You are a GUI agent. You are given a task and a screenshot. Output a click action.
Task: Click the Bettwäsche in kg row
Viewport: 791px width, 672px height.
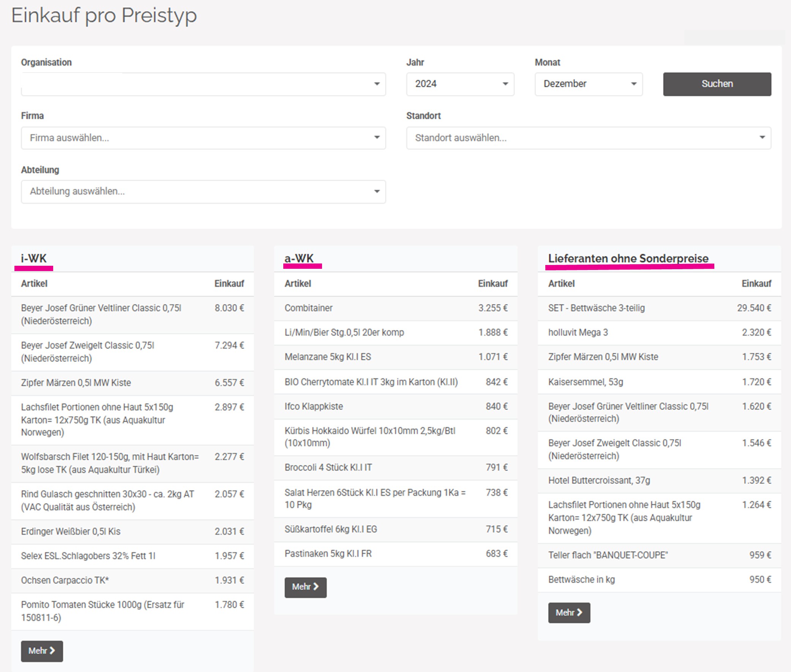point(660,579)
